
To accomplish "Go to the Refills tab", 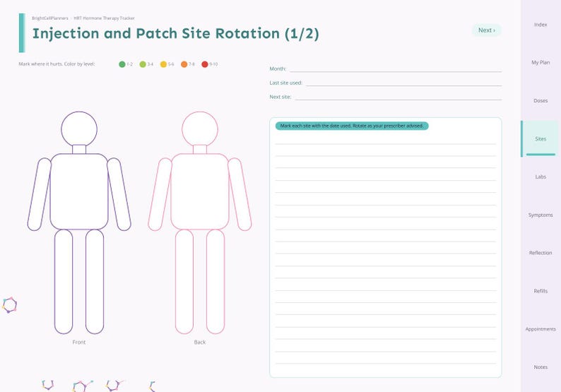I will (541, 291).
